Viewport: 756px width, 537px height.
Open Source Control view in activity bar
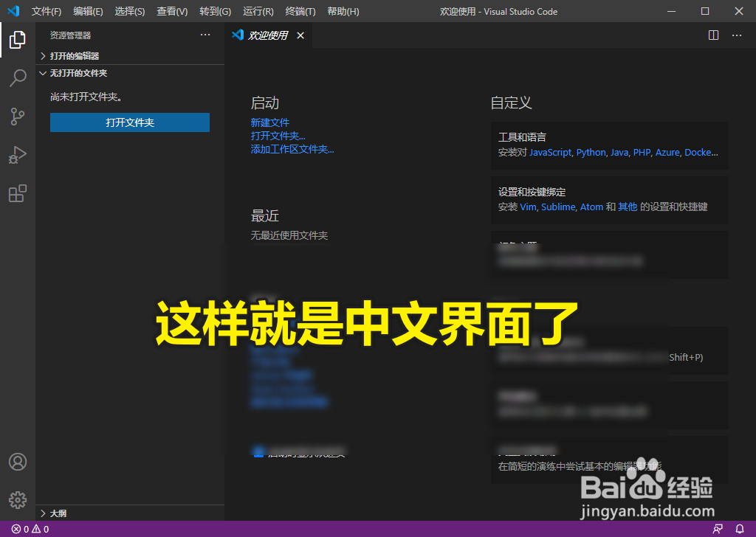pyautogui.click(x=18, y=117)
